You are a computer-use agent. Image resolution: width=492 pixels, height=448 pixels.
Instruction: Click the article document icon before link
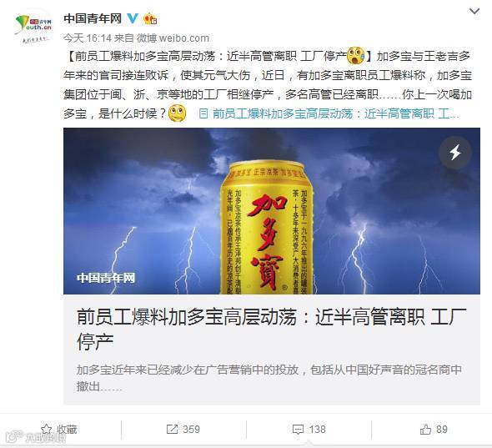tap(203, 113)
